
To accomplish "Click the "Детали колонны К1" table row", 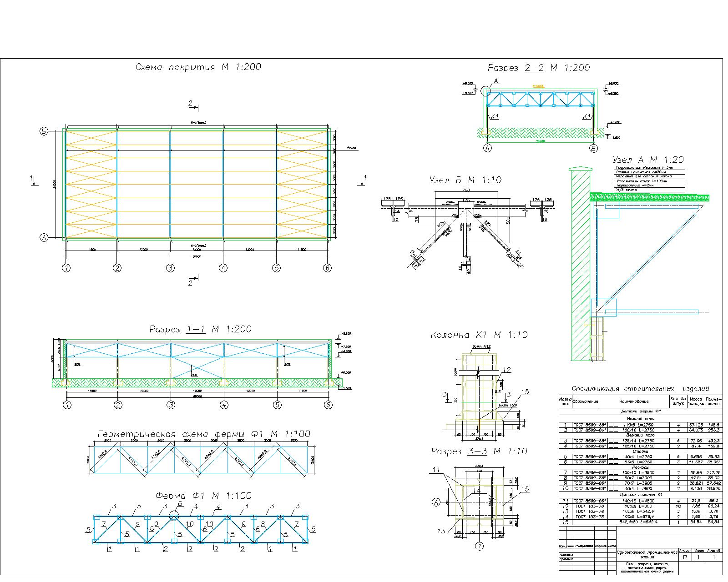I will click(640, 494).
